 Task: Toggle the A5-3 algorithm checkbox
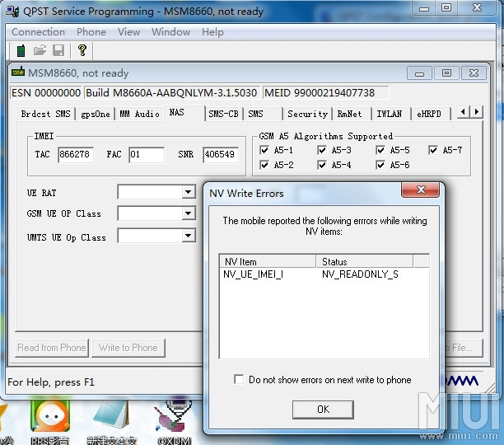(322, 150)
